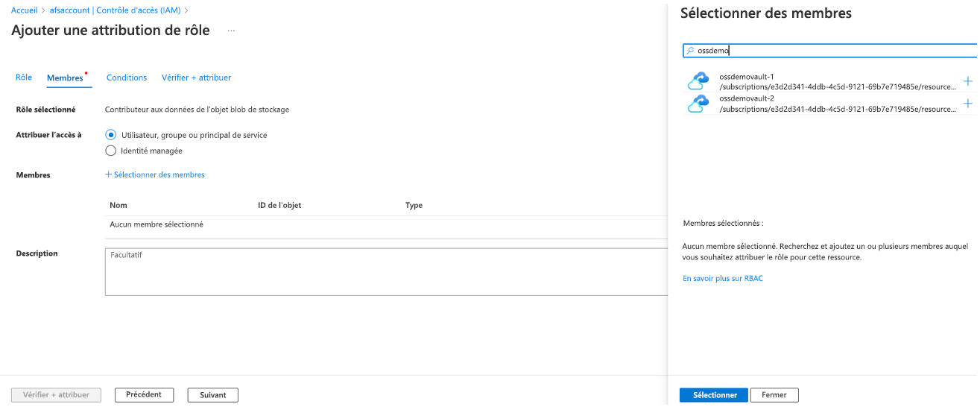The width and height of the screenshot is (980, 413).
Task: Click the ID de l'objet column header
Action: click(x=279, y=205)
